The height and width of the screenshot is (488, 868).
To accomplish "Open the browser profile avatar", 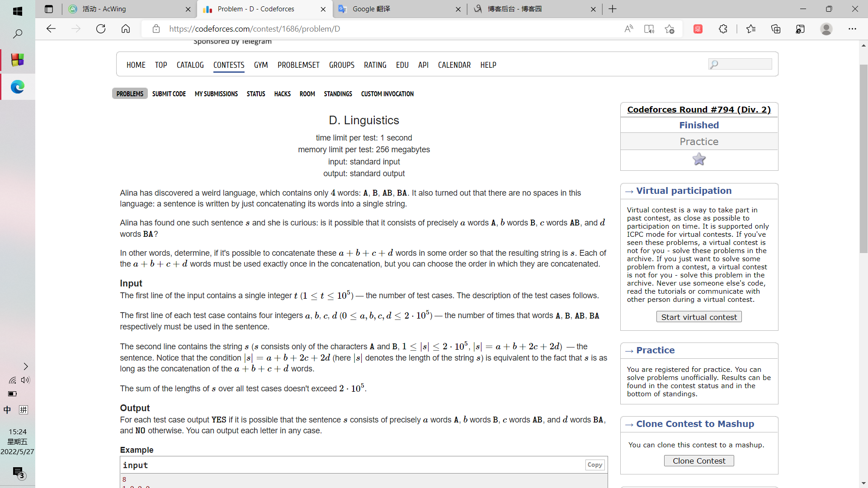I will coord(826,29).
